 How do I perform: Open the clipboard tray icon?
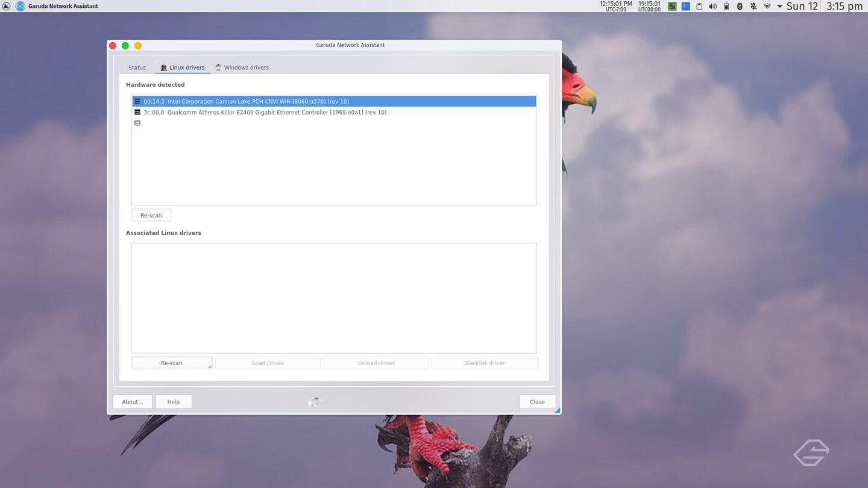coord(699,6)
